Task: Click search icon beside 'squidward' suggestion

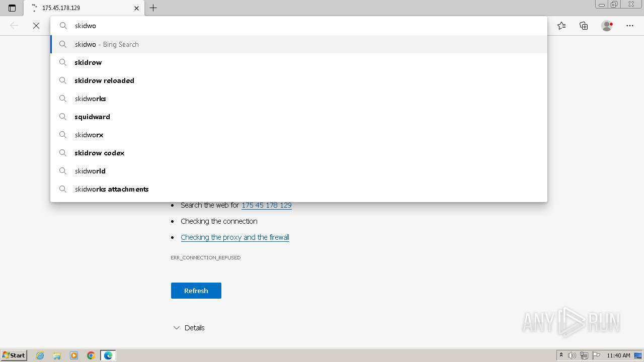Action: (x=63, y=117)
